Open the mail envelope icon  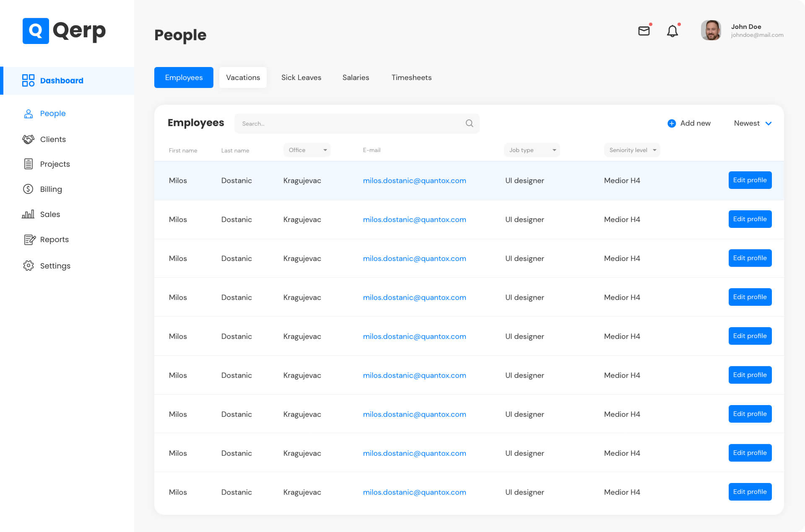(x=644, y=31)
